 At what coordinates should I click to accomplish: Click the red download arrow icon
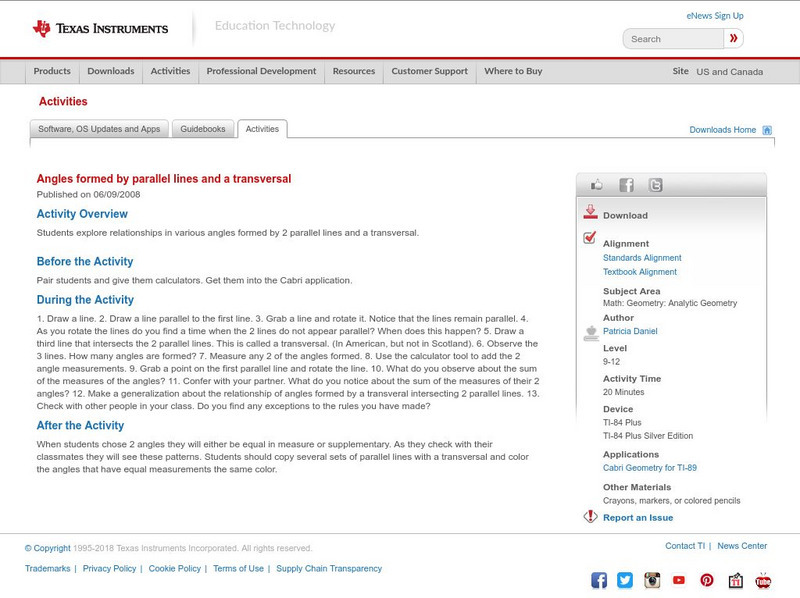[x=590, y=212]
